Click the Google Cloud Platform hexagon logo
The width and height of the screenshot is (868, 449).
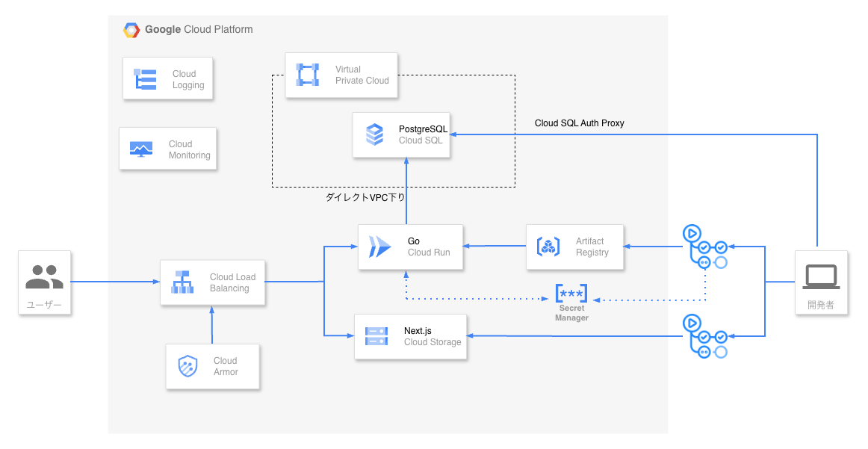(x=131, y=30)
